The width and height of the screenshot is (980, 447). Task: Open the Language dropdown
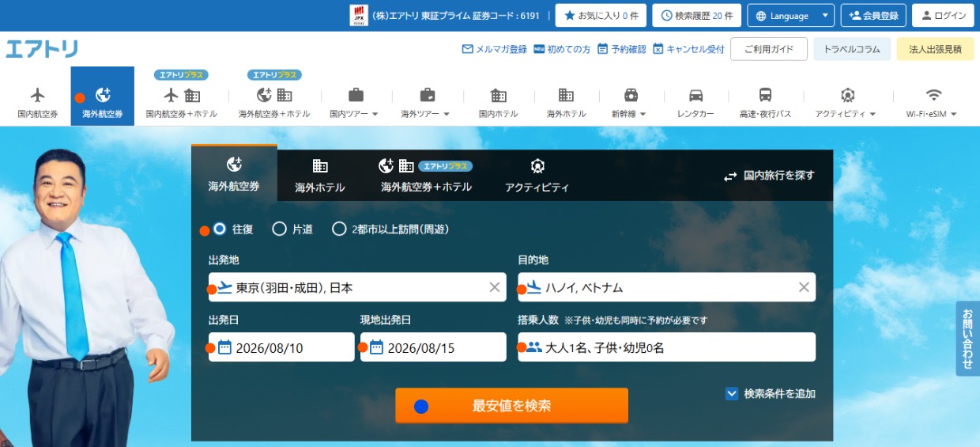[791, 16]
